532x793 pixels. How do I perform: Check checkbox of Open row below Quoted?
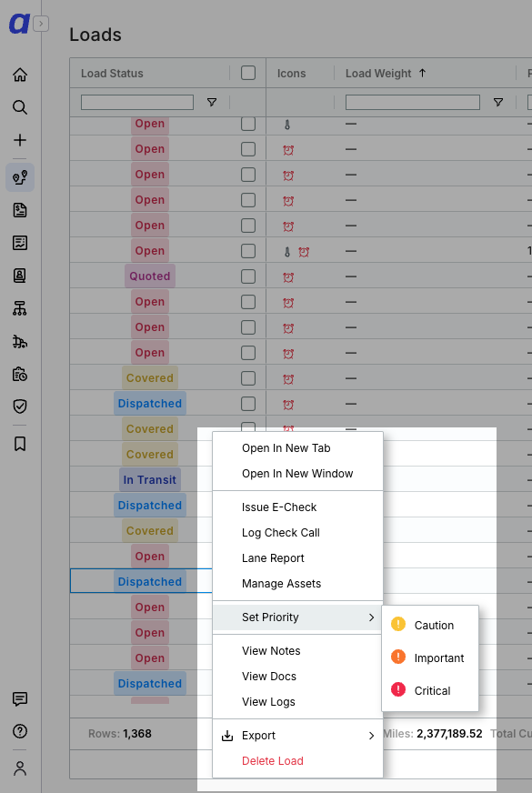pyautogui.click(x=248, y=302)
